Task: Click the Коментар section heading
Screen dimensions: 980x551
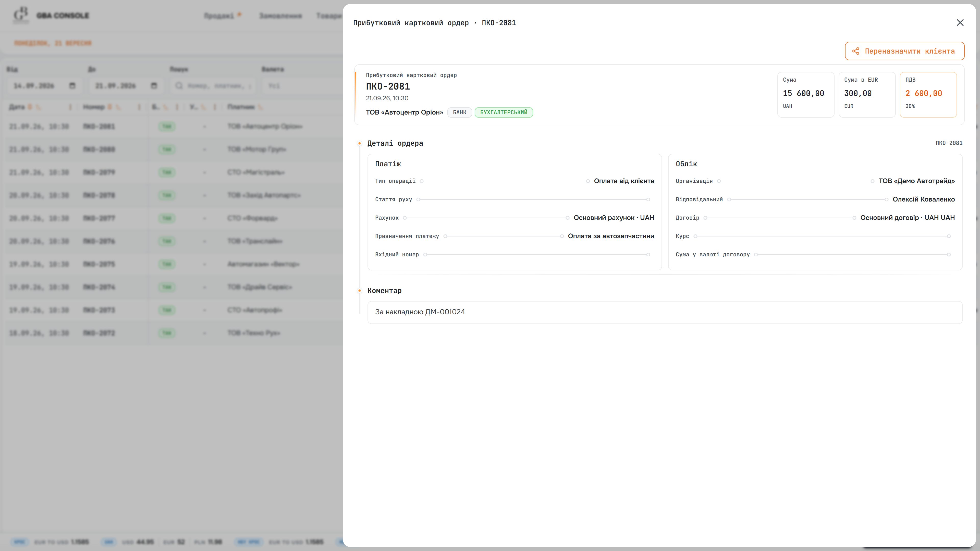Action: click(x=384, y=291)
